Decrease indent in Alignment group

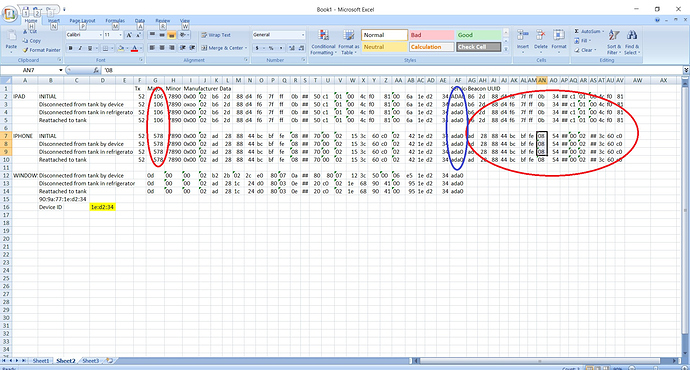point(183,48)
